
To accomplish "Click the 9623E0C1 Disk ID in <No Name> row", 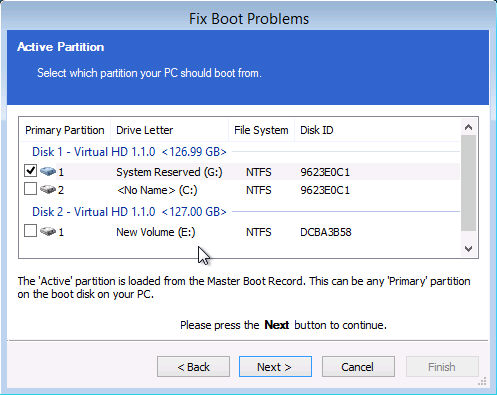I will (x=325, y=190).
